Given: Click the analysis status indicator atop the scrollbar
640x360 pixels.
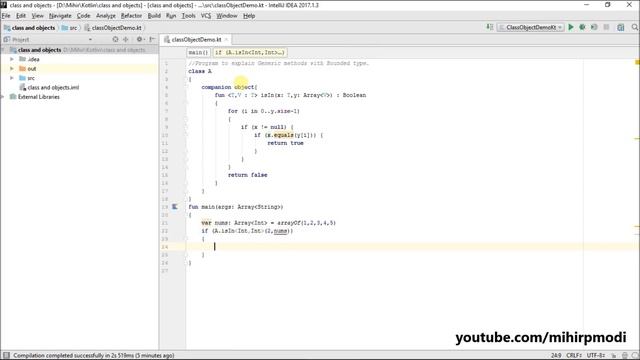Looking at the screenshot, I should pos(637,62).
